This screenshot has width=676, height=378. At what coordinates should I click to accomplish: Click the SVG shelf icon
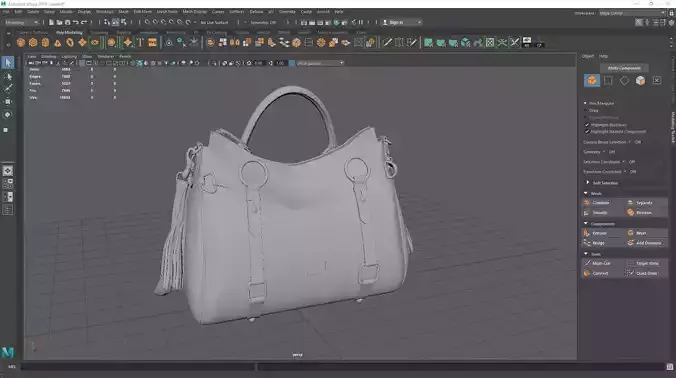pyautogui.click(x=152, y=42)
